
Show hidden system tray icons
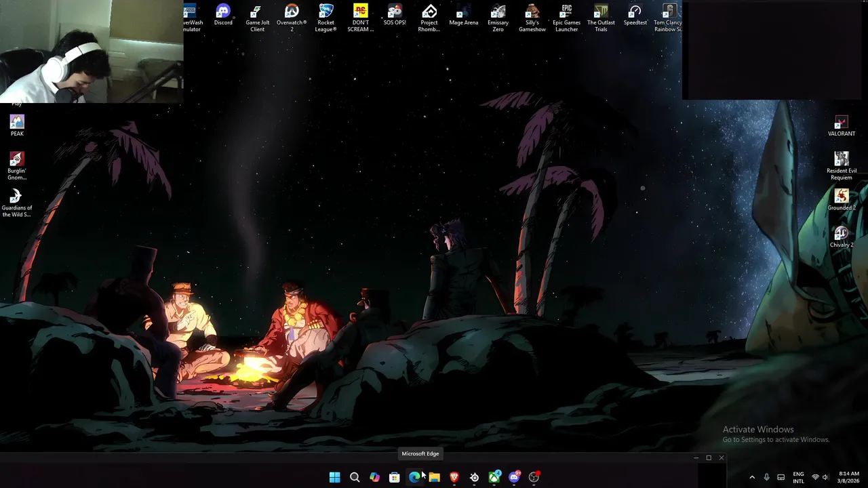click(751, 477)
